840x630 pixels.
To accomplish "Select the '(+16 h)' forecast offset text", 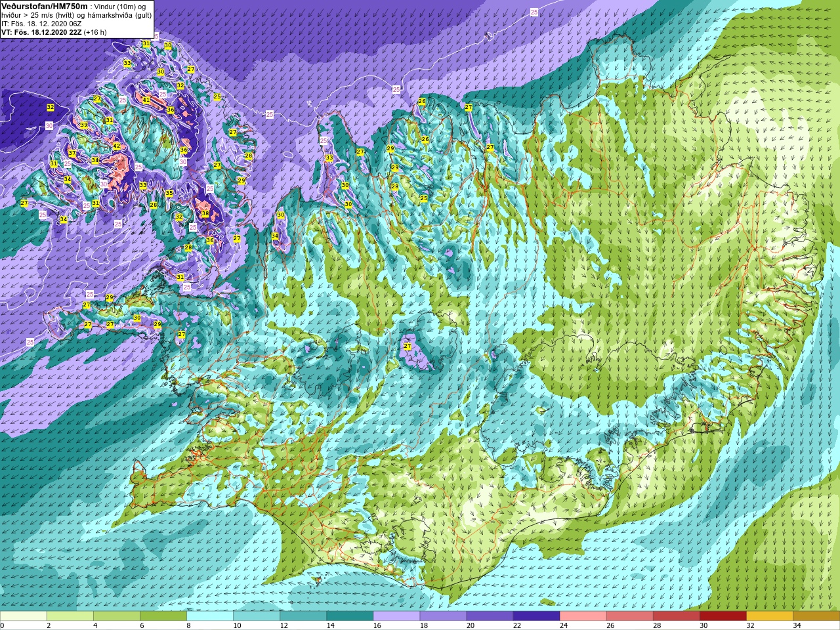I will pyautogui.click(x=95, y=32).
